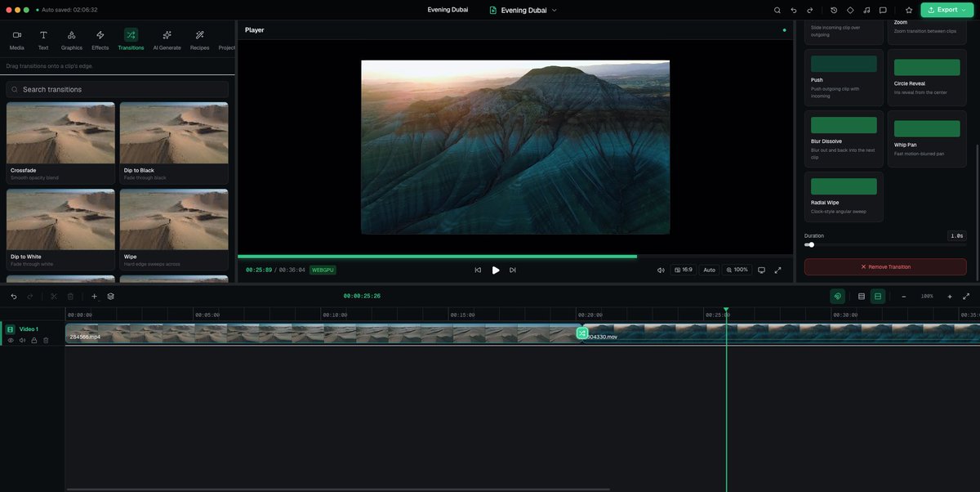
Task: Select the Crossfade transition thumbnail
Action: tap(60, 132)
